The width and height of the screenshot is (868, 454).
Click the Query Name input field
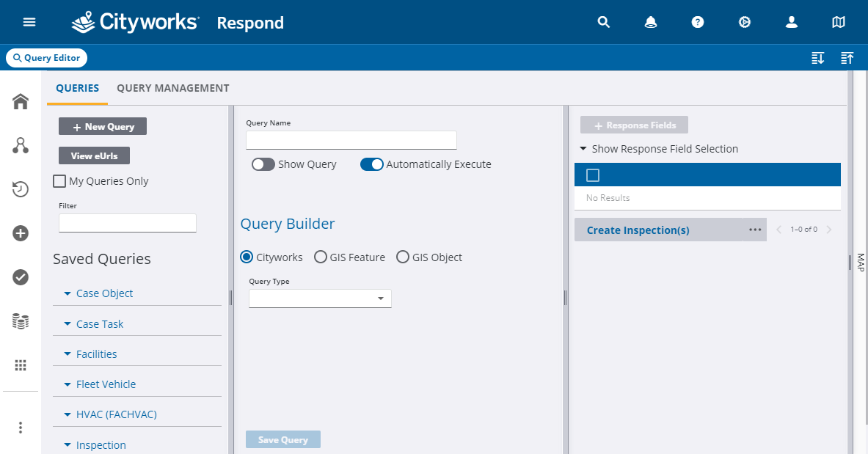coord(351,140)
